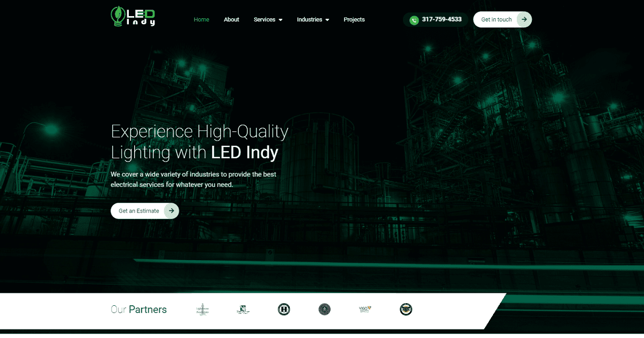Click the LED Indy logo
Image resolution: width=644 pixels, height=338 pixels.
pos(132,17)
